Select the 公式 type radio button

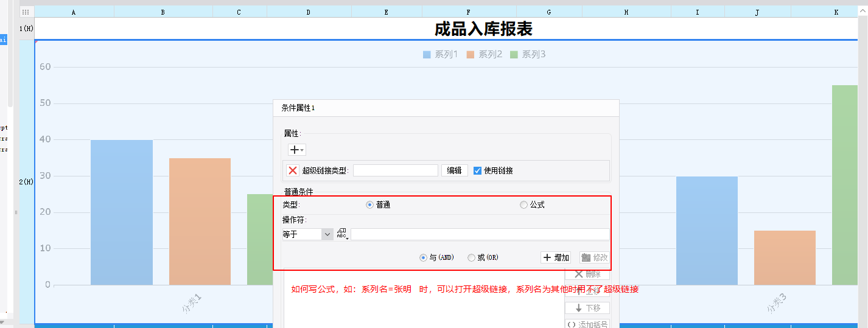(x=523, y=205)
